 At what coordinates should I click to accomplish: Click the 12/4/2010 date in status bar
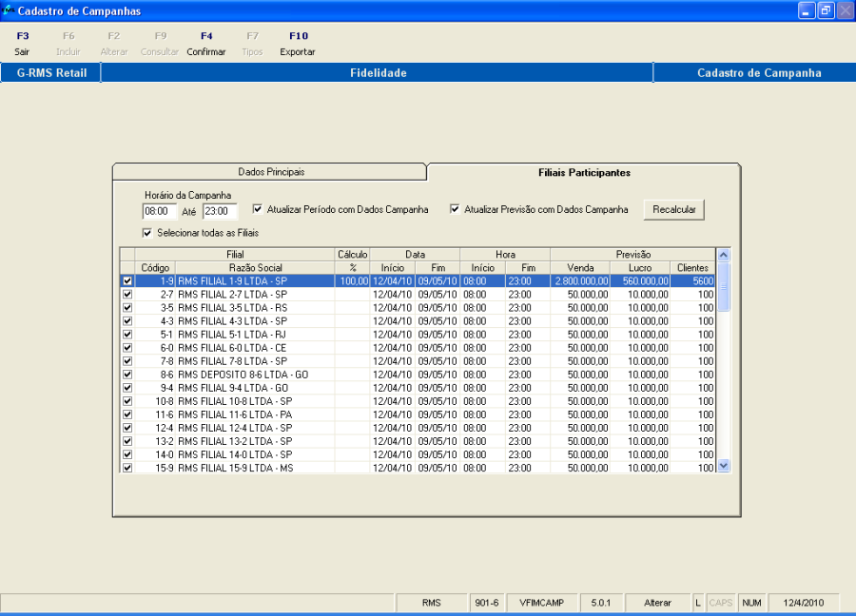(803, 603)
